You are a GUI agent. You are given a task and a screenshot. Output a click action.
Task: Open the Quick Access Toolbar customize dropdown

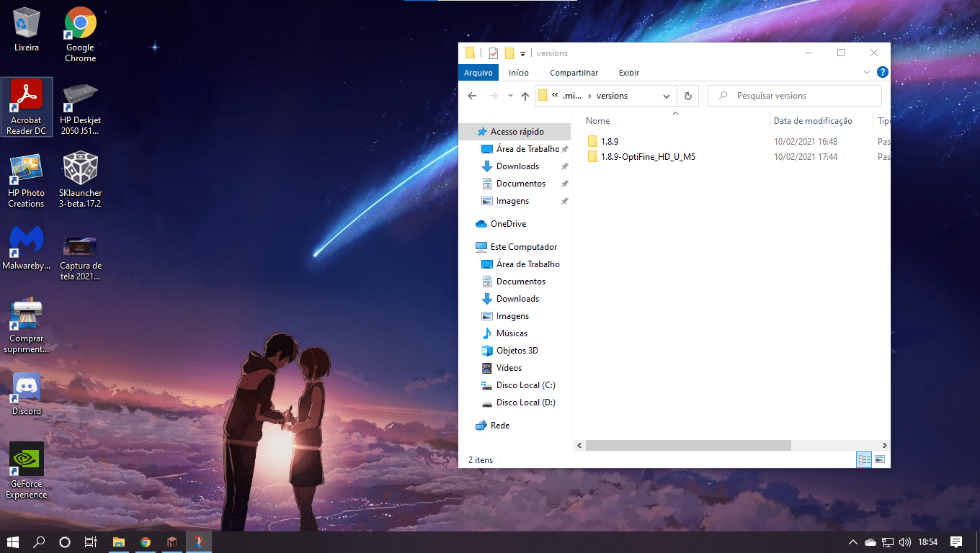point(522,53)
